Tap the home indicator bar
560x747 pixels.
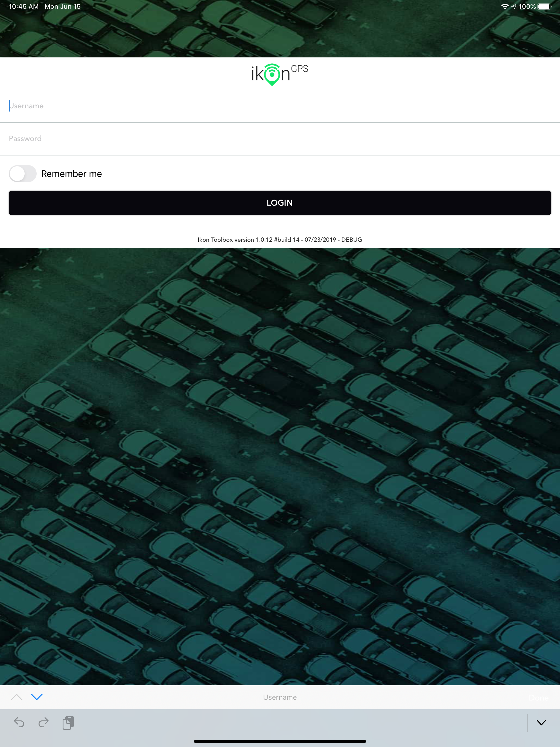pyautogui.click(x=280, y=741)
